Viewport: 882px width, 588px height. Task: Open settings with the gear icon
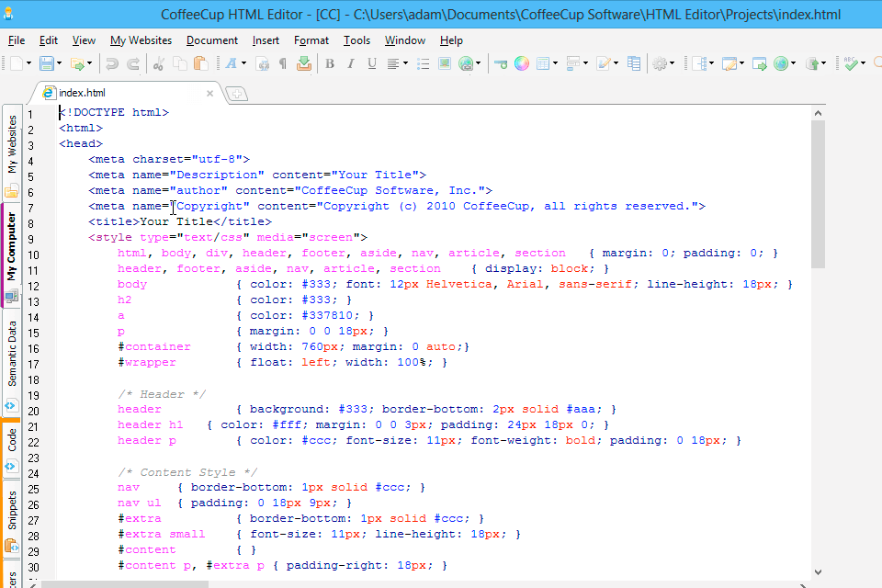660,63
